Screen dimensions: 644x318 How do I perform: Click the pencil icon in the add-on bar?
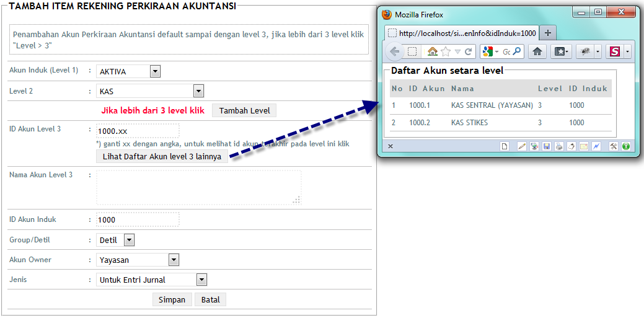point(522,146)
